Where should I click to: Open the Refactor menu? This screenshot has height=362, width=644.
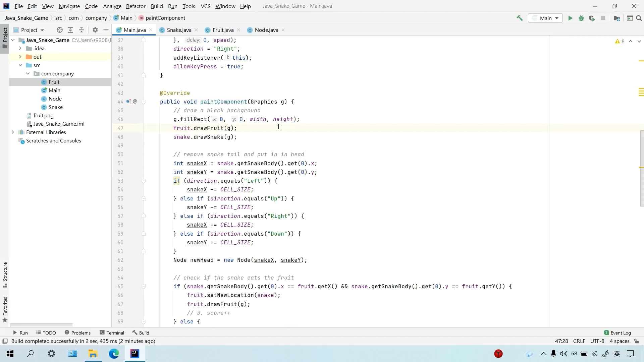click(x=136, y=6)
